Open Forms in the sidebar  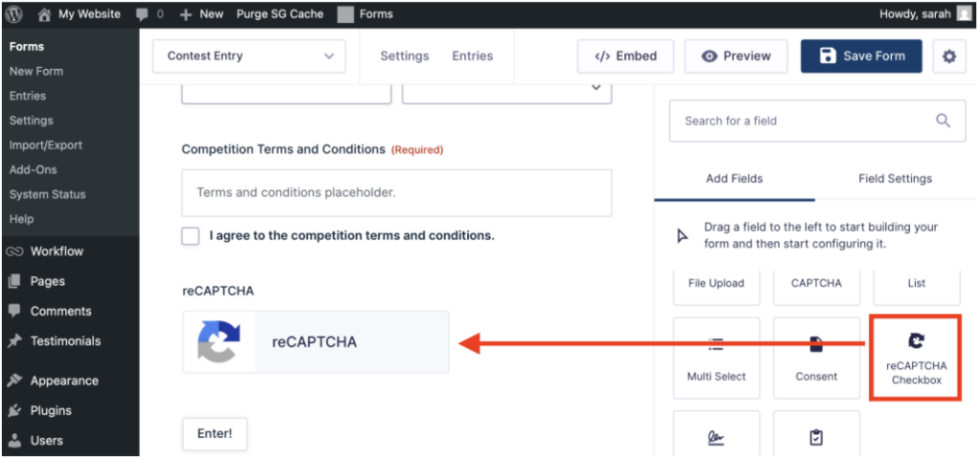pyautogui.click(x=27, y=47)
